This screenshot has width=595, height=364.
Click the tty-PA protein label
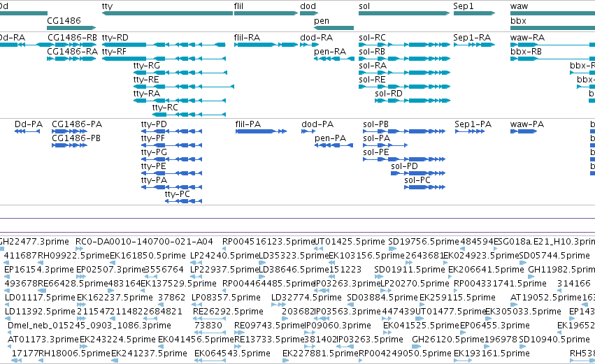(x=154, y=180)
